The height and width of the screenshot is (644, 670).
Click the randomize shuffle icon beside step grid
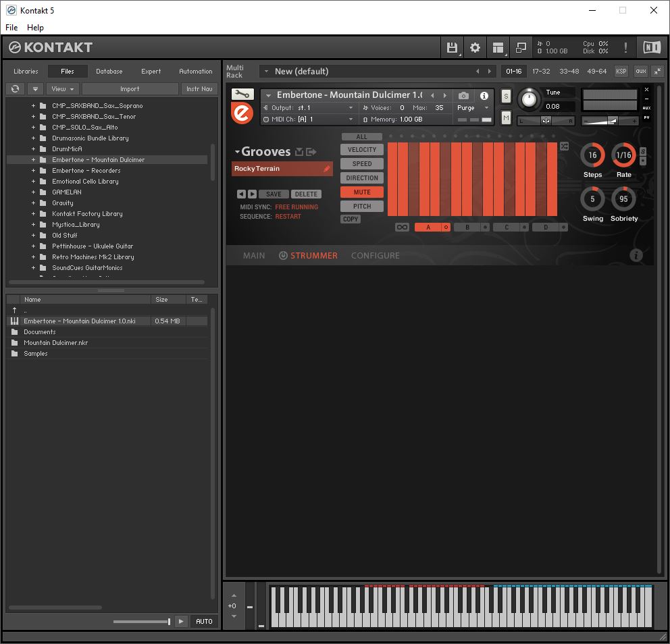point(565,146)
